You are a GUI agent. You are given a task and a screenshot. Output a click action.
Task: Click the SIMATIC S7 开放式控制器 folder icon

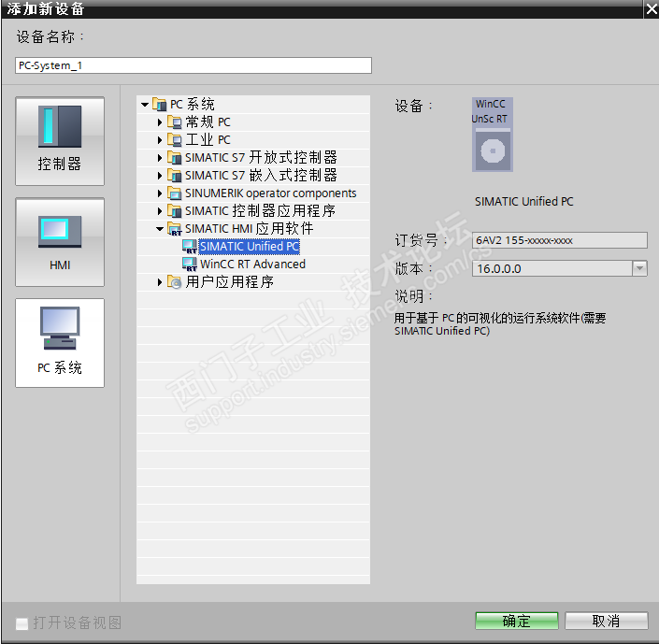pos(175,158)
